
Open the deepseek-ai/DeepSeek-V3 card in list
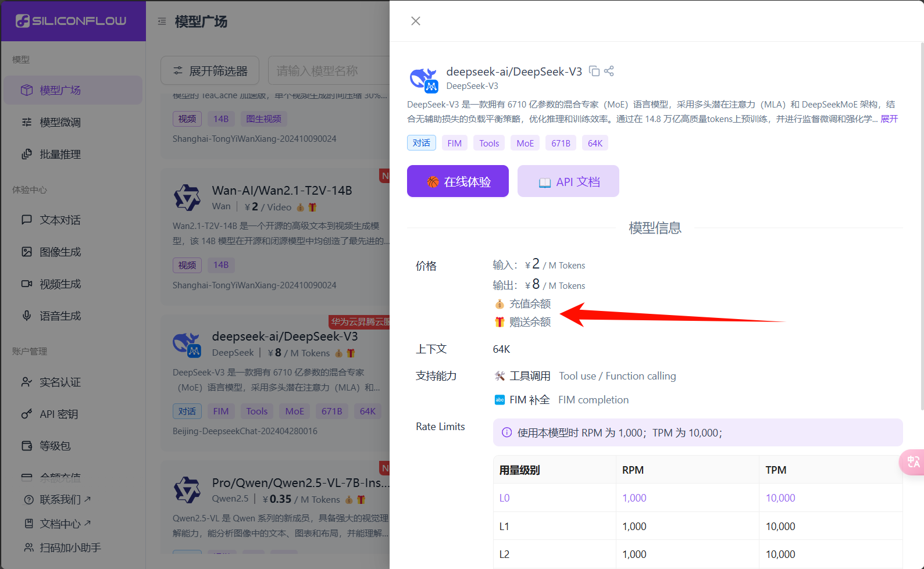[x=276, y=383]
